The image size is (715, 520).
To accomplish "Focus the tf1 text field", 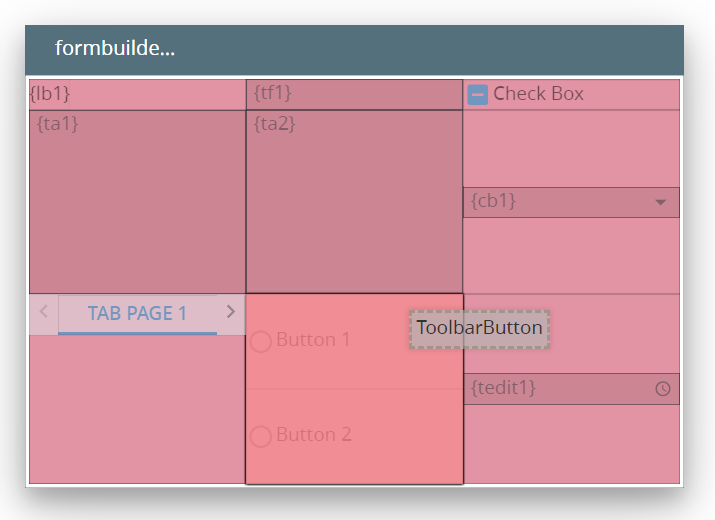I will (x=354, y=94).
